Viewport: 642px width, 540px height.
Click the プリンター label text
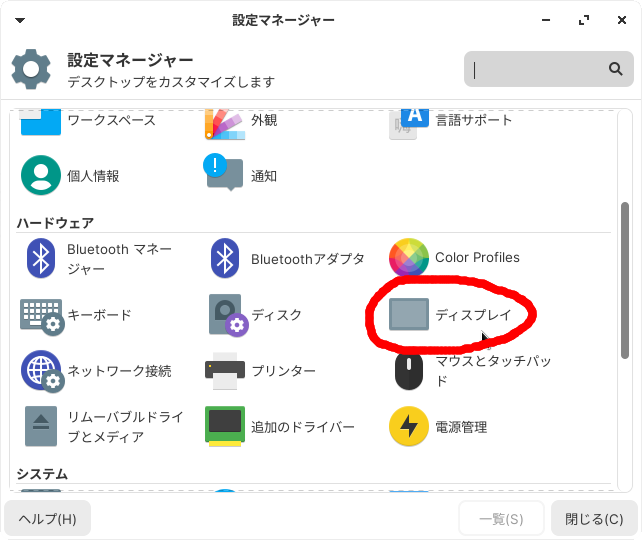[283, 371]
